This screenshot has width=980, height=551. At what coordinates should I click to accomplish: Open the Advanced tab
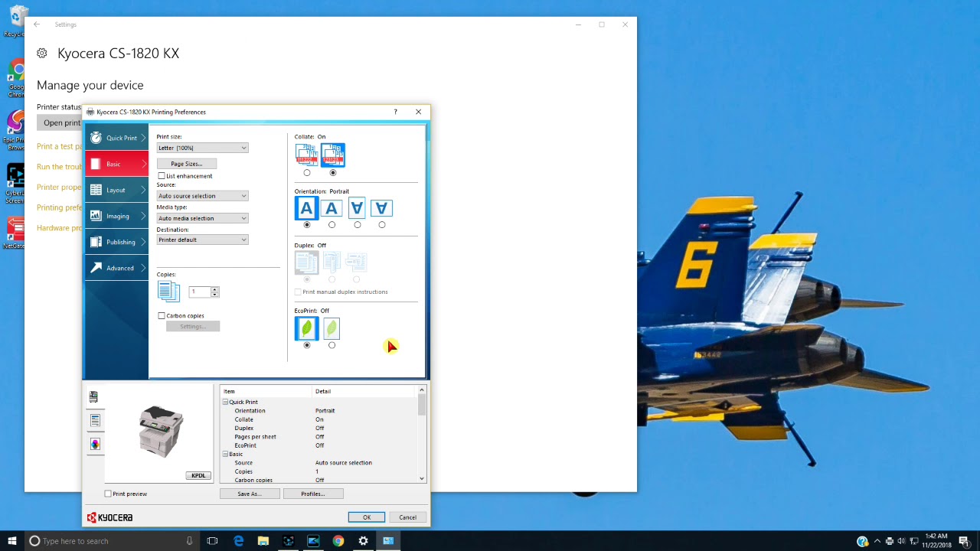point(116,268)
